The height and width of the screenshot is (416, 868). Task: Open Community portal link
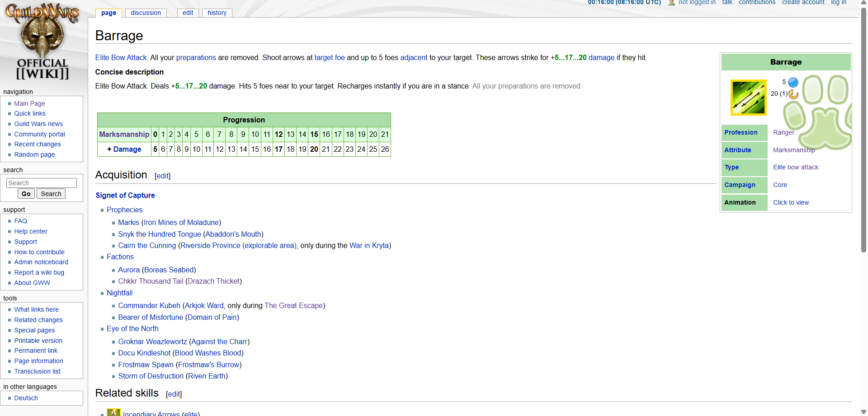[39, 134]
